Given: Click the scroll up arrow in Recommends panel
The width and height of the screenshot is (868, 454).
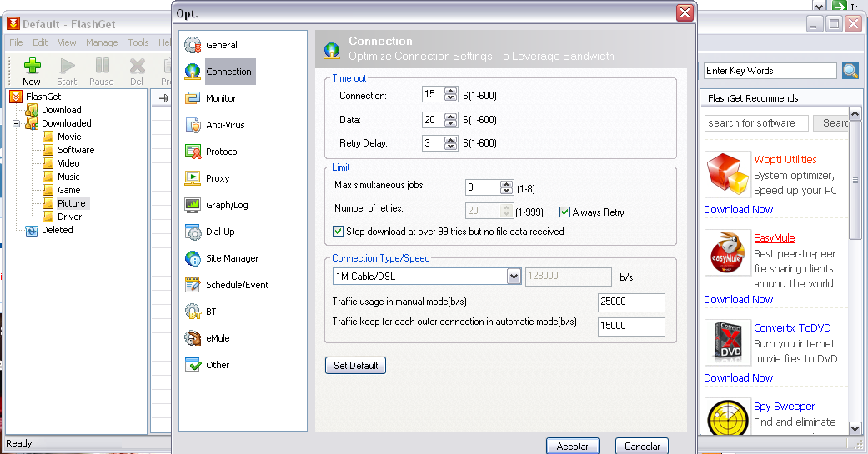Looking at the screenshot, I should point(855,114).
